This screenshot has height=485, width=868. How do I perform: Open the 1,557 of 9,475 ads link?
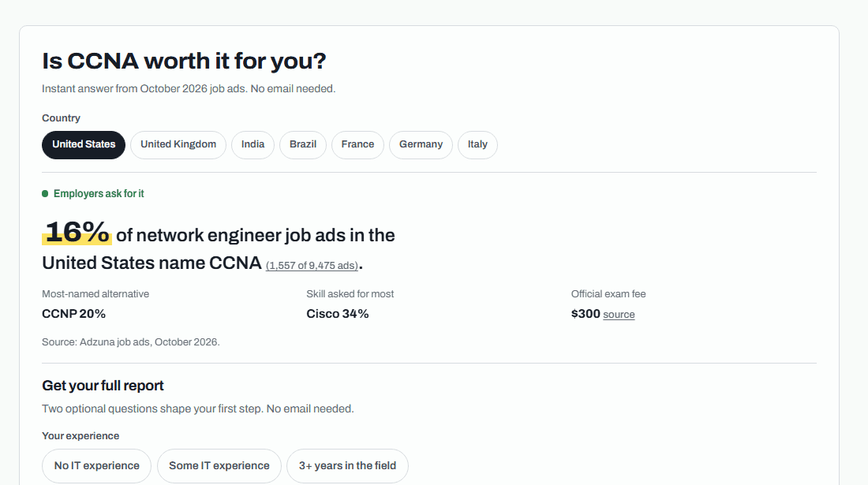312,266
